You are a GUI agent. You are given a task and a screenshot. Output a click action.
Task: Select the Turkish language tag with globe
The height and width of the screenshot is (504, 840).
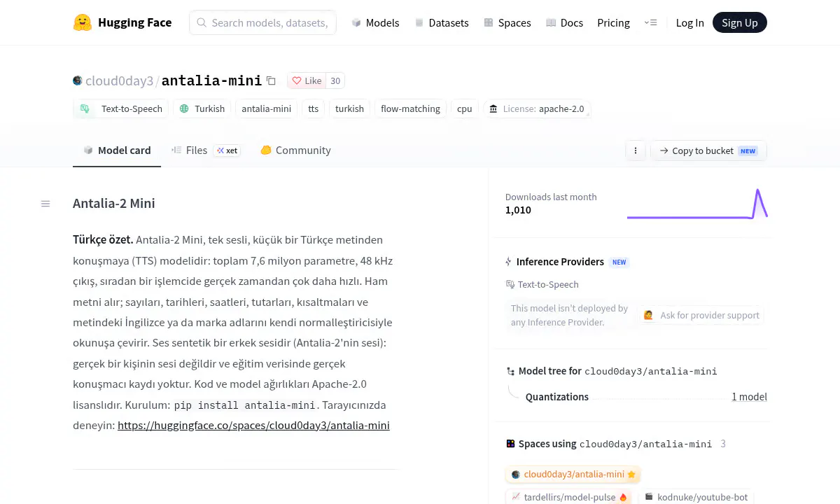pos(202,108)
